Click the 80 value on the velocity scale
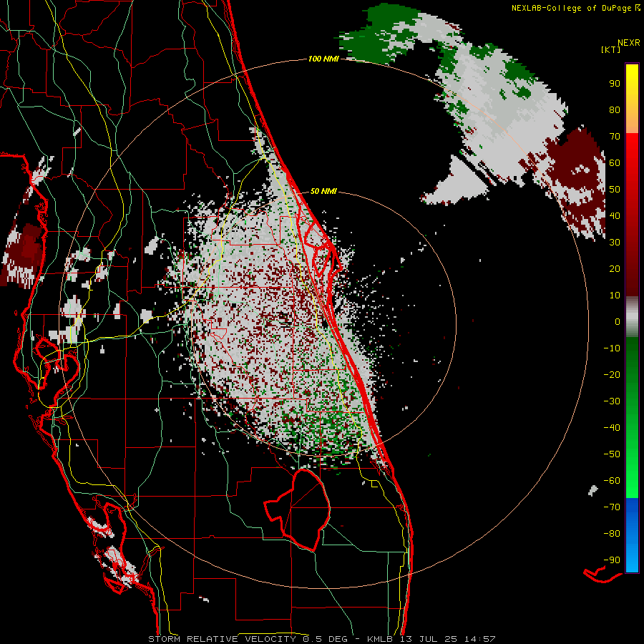 tap(615, 110)
